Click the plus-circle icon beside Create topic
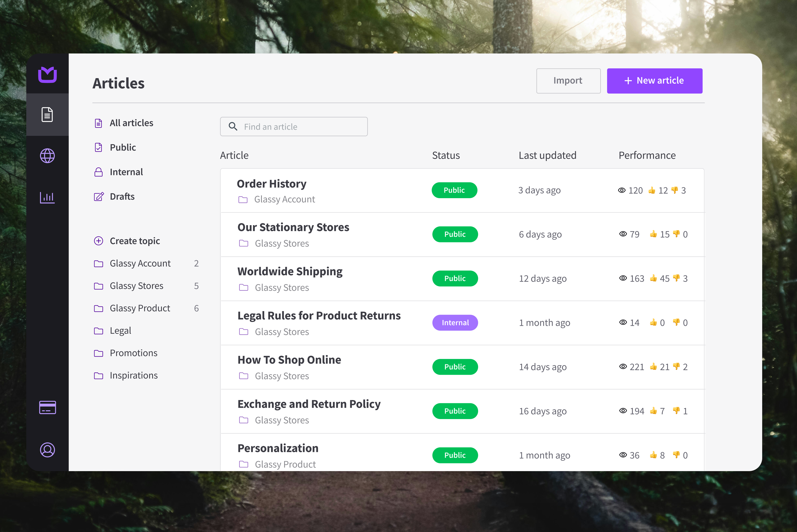The width and height of the screenshot is (797, 532). 99,241
